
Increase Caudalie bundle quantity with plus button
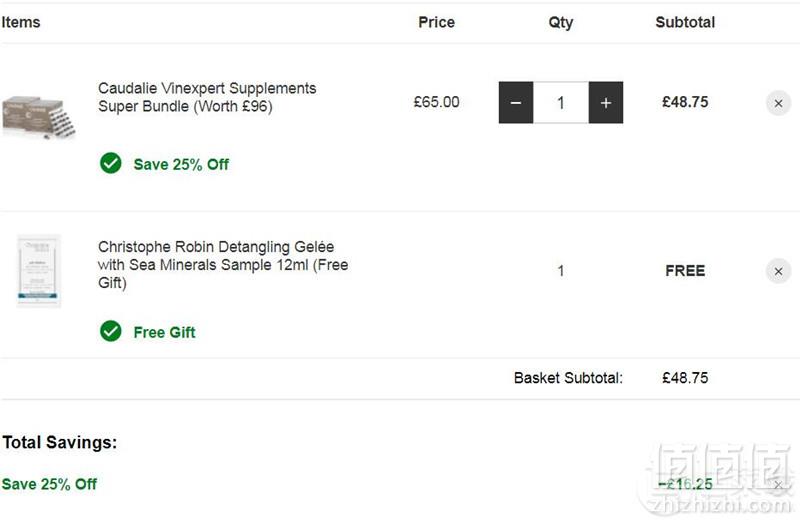tap(606, 103)
